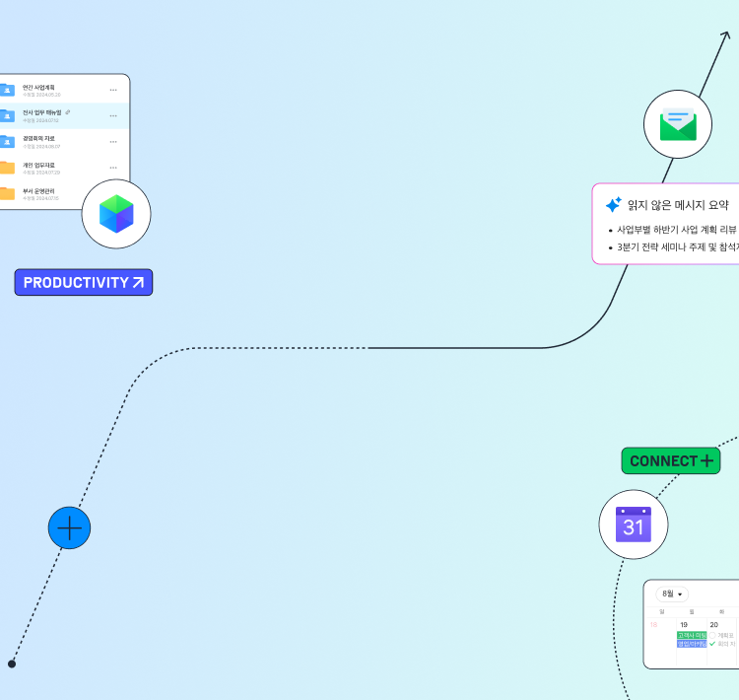The height and width of the screenshot is (700, 739).
Task: Select the 전사 업무 매뉴얼 shared folder icon
Action: click(x=7, y=115)
